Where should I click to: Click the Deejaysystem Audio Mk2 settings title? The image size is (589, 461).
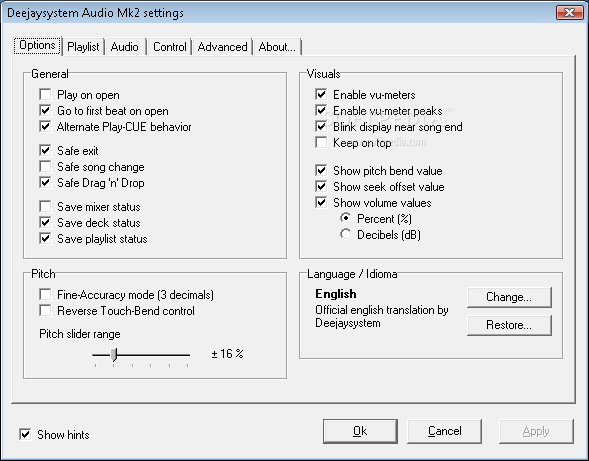pyautogui.click(x=95, y=13)
